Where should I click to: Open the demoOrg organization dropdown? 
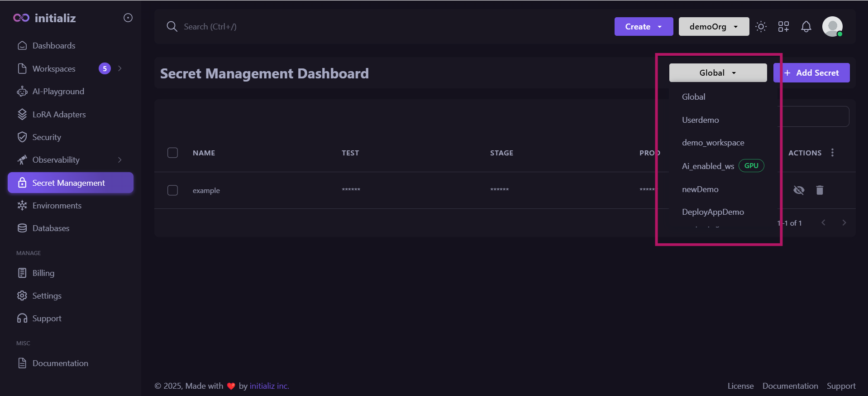(x=714, y=27)
